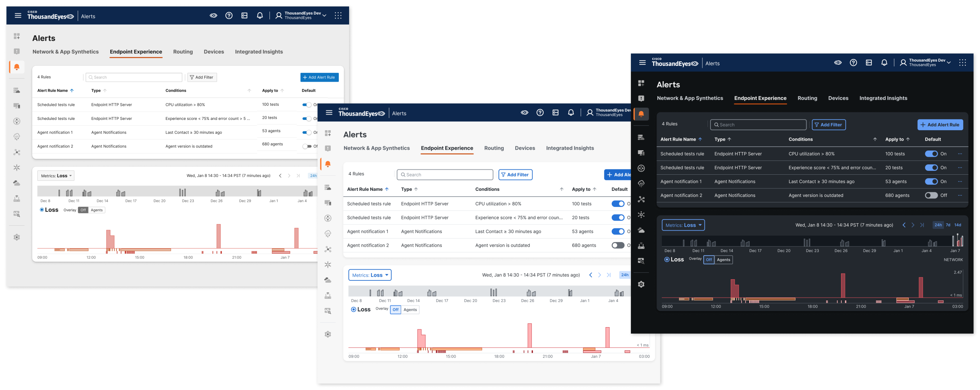
Task: Open the hamburger menu in the dark-theme window
Action: [x=642, y=63]
